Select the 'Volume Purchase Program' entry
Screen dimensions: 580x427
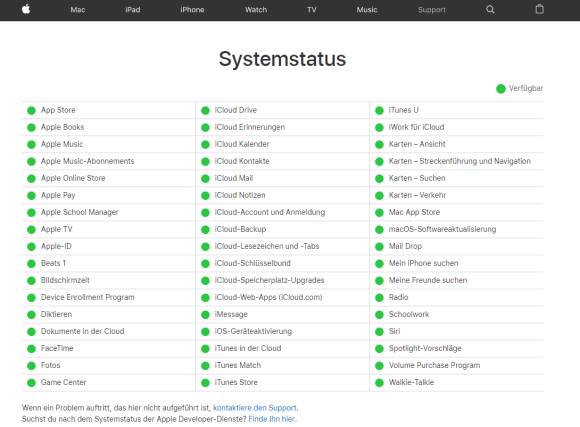(434, 365)
